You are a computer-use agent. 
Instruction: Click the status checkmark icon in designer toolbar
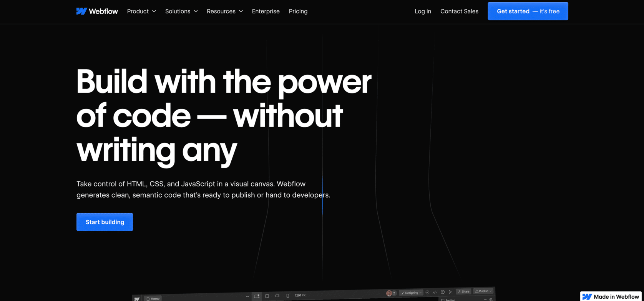click(427, 292)
